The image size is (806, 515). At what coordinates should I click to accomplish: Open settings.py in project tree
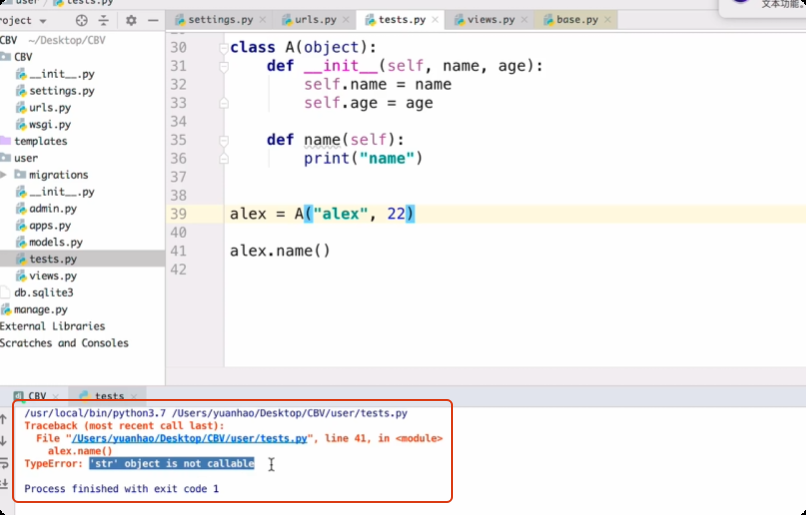(61, 91)
